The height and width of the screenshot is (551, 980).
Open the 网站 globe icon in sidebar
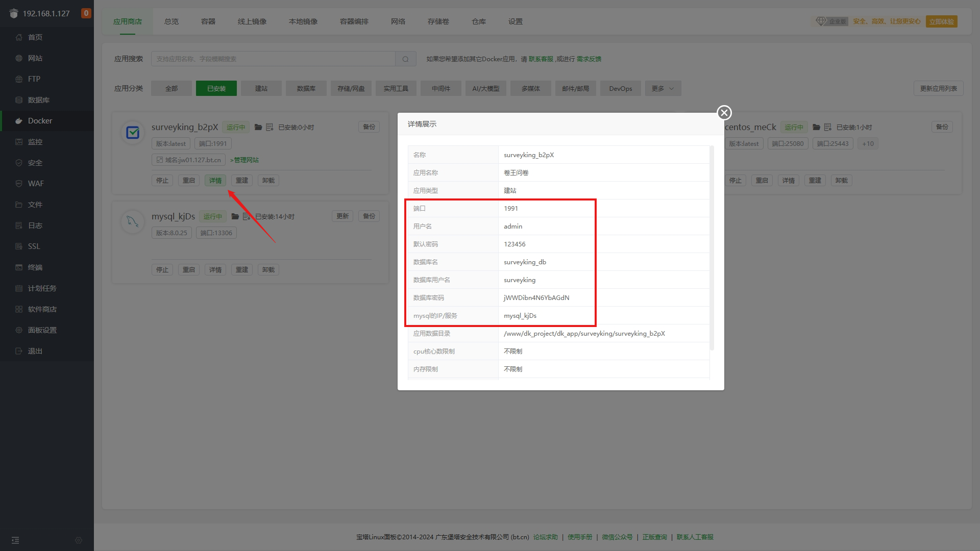19,58
